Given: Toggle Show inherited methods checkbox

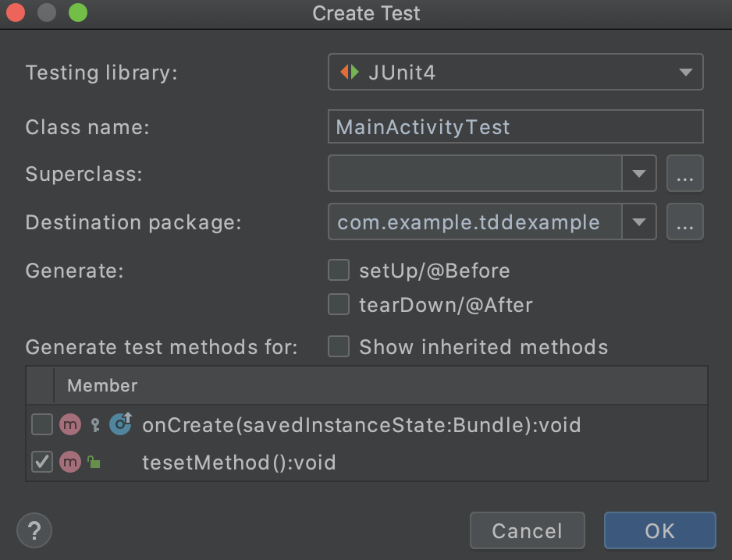Looking at the screenshot, I should 339,346.
